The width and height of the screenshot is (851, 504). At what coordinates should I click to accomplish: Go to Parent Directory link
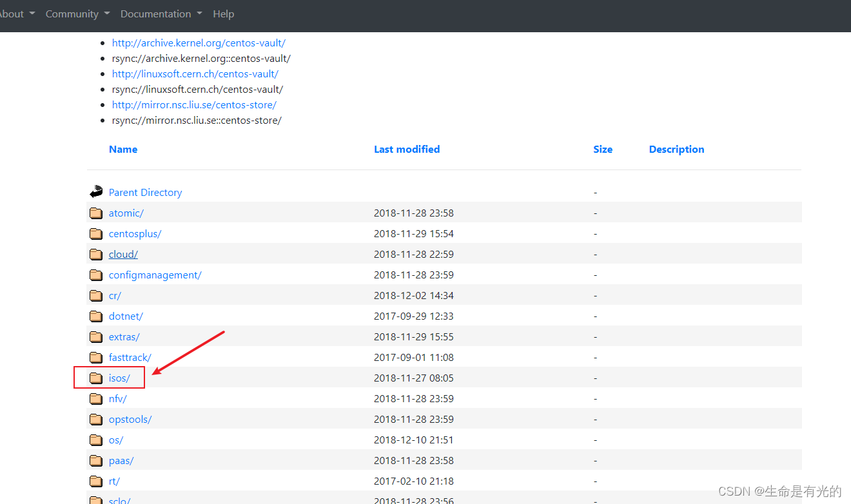[x=145, y=192]
